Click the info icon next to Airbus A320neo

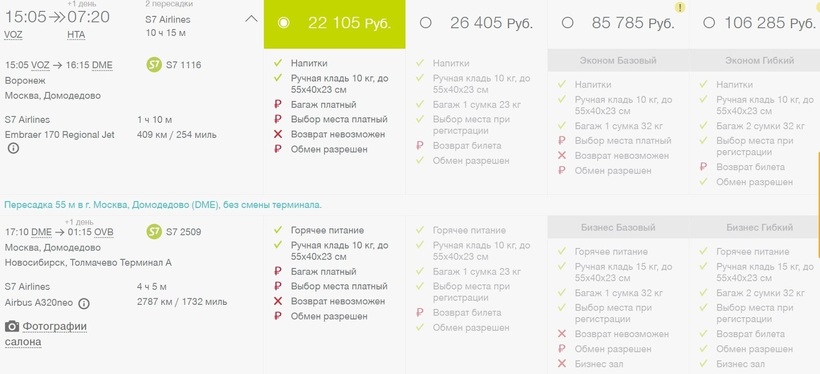(84, 303)
